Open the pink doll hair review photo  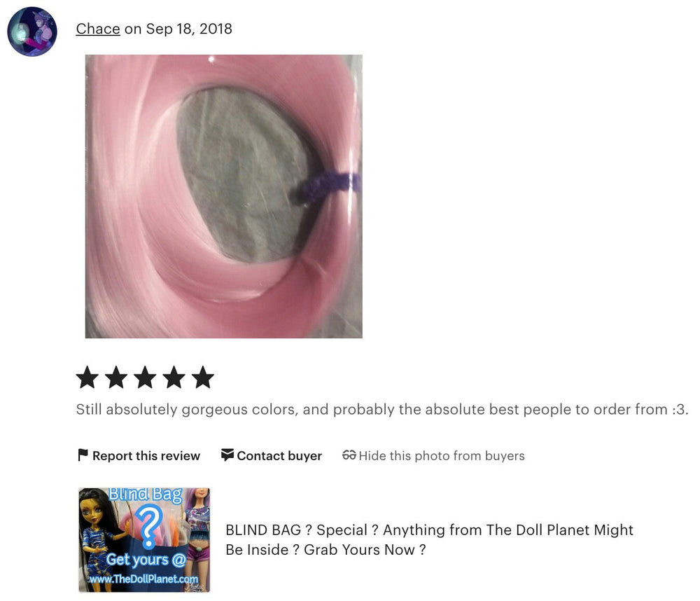click(x=224, y=196)
